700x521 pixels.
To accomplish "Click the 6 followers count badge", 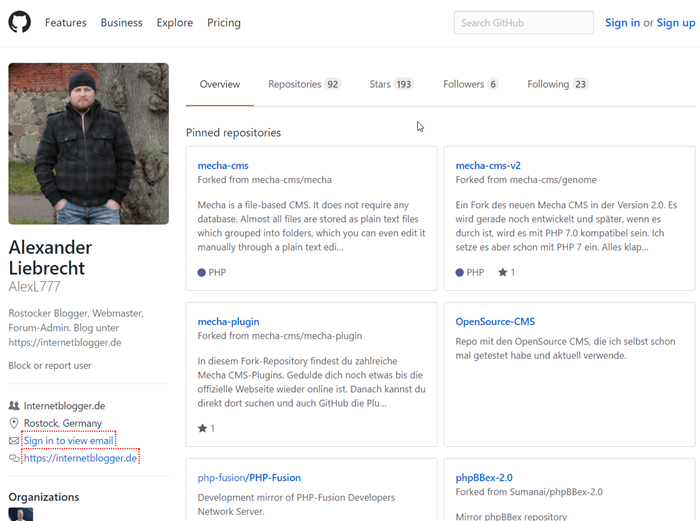I will (493, 84).
